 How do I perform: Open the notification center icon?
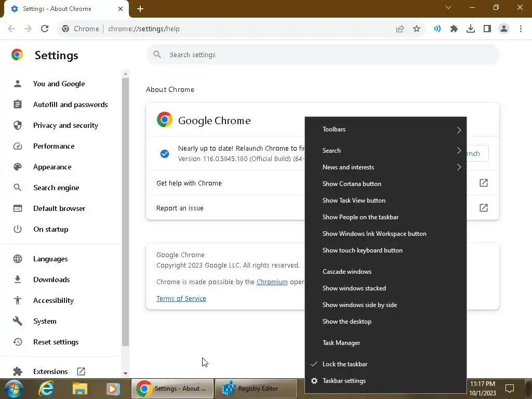(510, 389)
